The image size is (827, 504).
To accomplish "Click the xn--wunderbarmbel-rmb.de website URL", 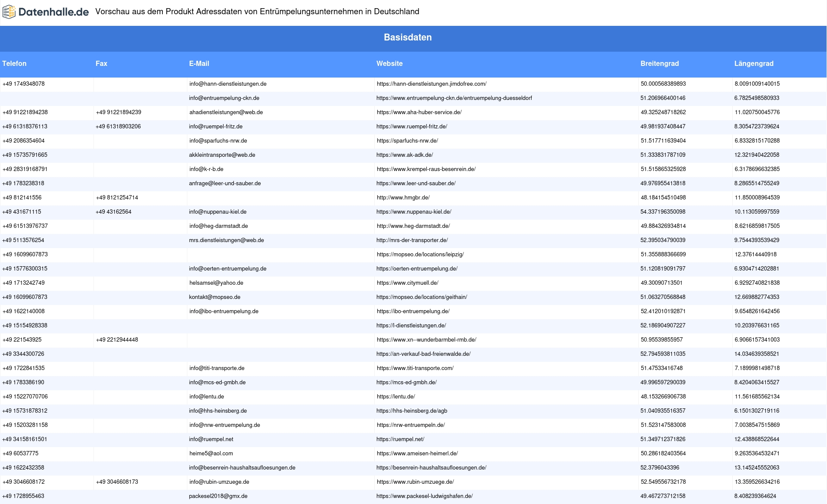I will [426, 340].
